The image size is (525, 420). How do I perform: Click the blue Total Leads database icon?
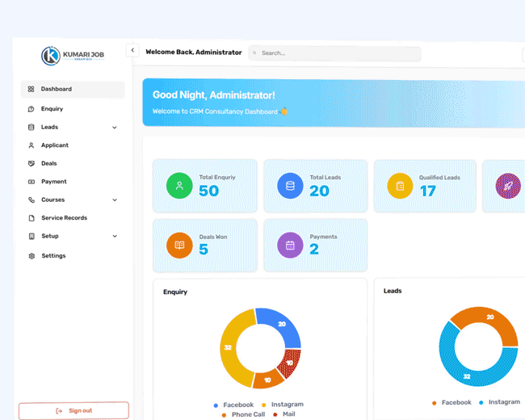click(x=290, y=186)
